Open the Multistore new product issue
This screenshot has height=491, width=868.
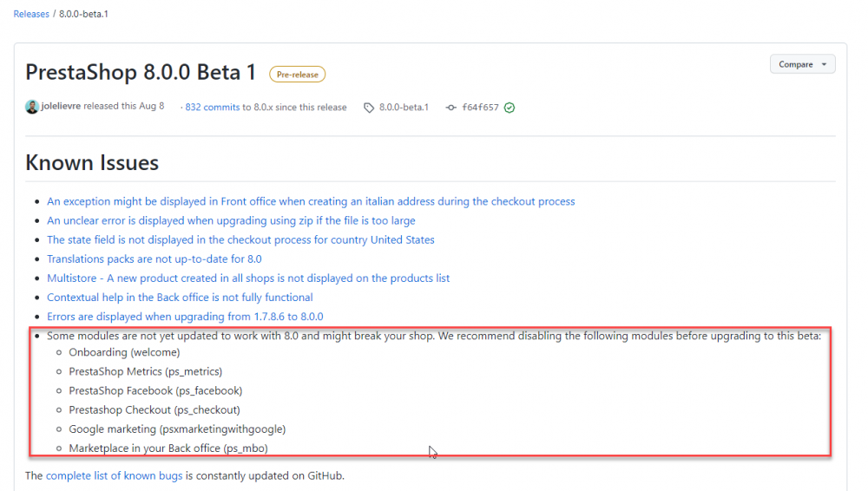[248, 278]
